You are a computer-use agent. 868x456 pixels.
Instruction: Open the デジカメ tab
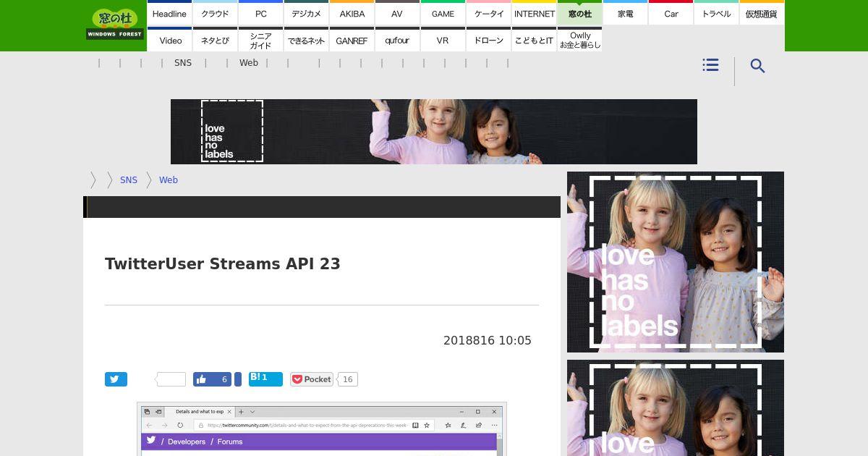306,13
